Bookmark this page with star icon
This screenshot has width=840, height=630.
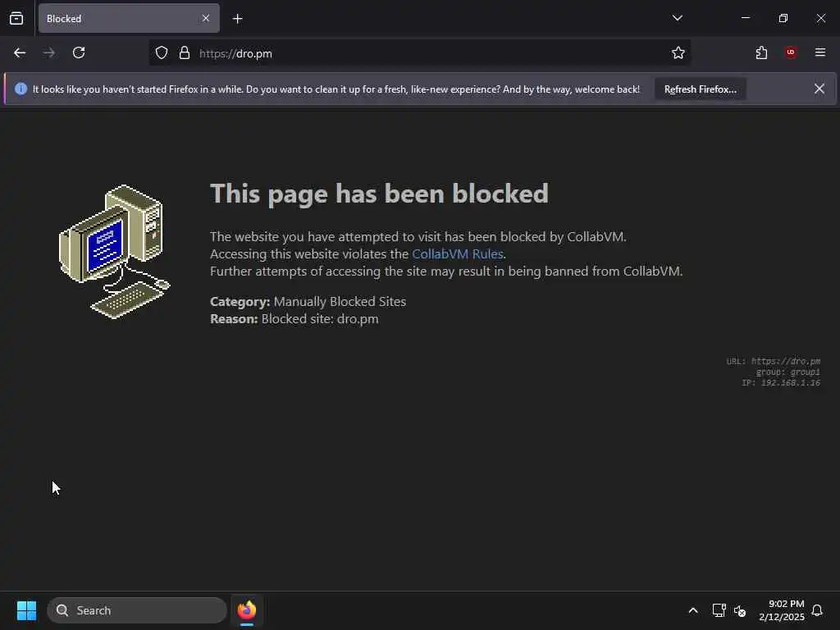tap(678, 52)
